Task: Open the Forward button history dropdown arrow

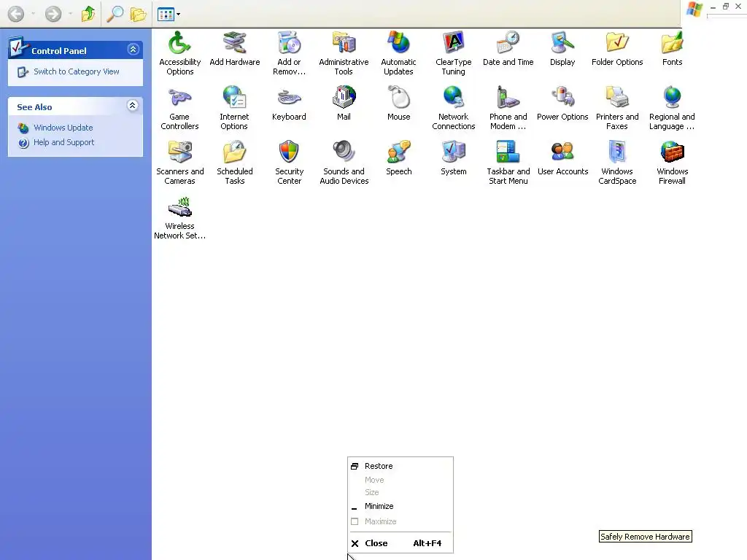Action: [71, 14]
